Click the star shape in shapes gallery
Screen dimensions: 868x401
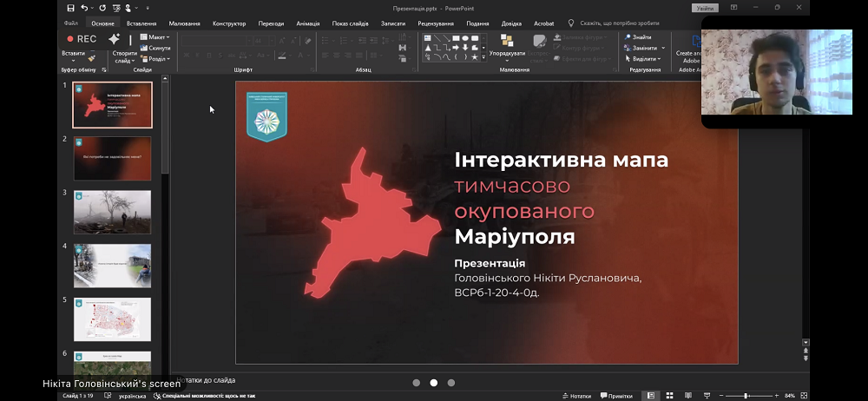pyautogui.click(x=474, y=57)
